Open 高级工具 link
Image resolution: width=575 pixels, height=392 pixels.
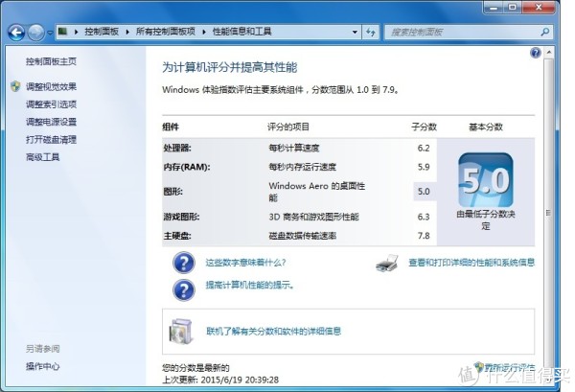click(x=42, y=157)
